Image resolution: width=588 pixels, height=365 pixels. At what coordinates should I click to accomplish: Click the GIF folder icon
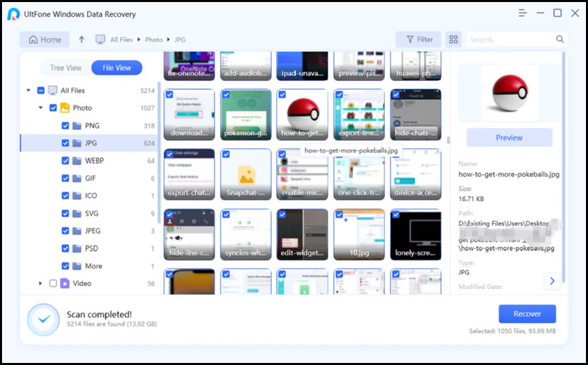coord(77,178)
